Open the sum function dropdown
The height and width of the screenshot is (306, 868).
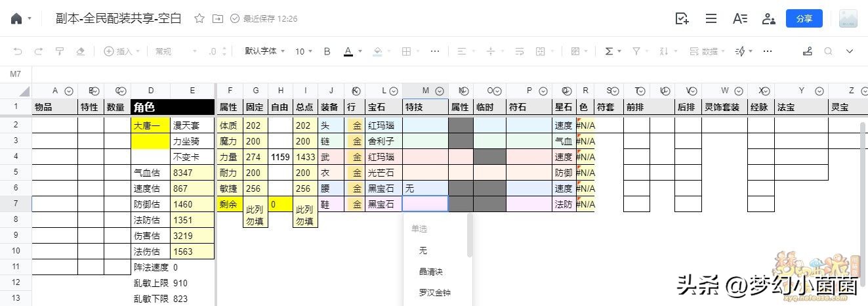point(612,51)
